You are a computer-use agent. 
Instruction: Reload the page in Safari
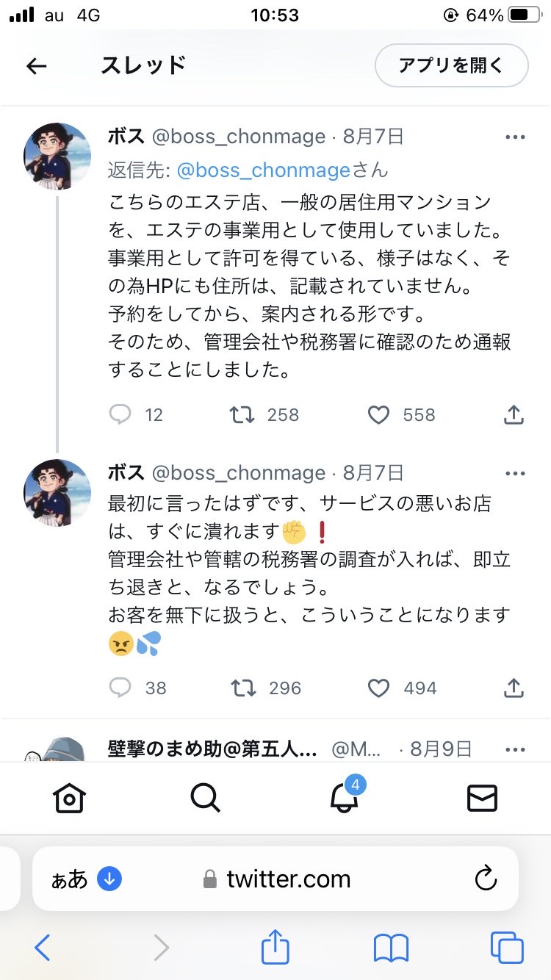(485, 879)
